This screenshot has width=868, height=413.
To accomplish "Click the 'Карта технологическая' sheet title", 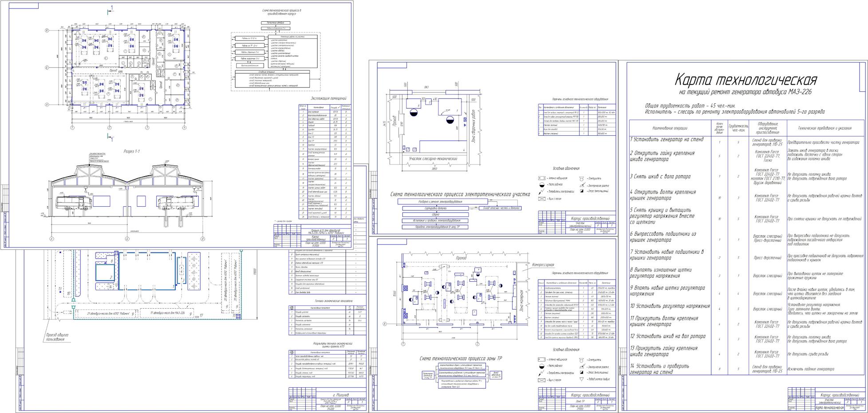I will [x=746, y=81].
